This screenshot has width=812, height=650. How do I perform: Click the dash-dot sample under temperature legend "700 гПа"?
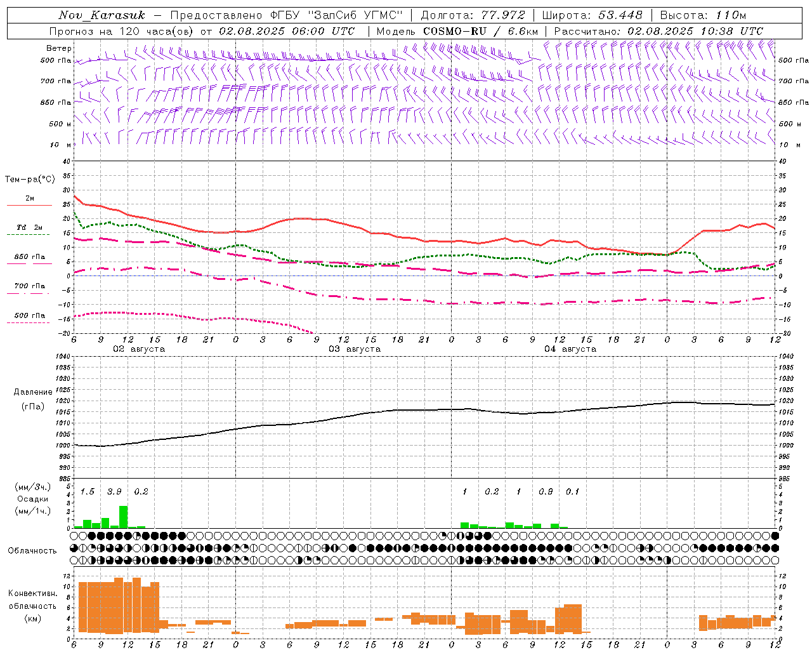(29, 293)
